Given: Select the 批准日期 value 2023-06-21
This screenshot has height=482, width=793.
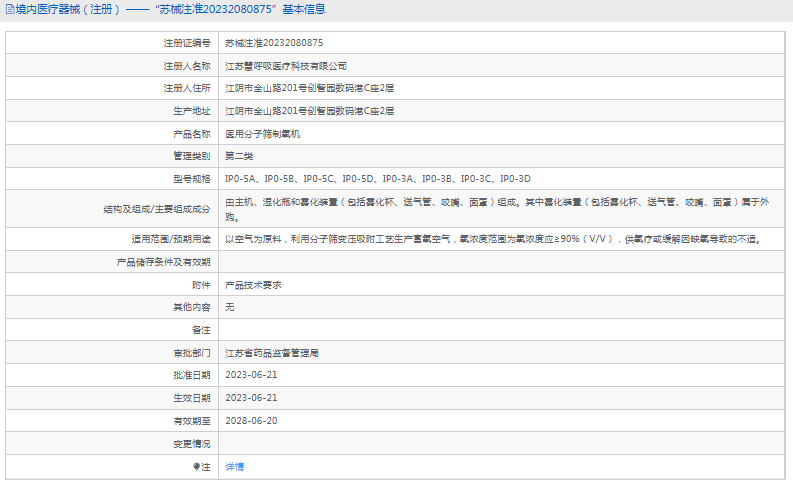Looking at the screenshot, I should pos(251,375).
